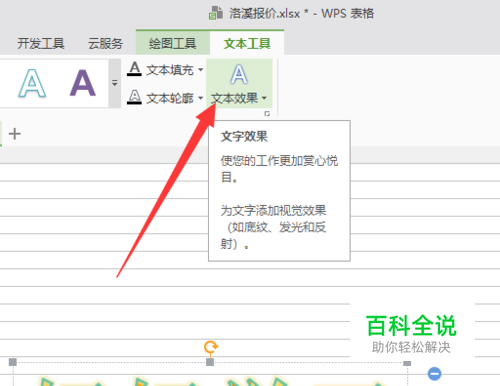Viewport: 500px width, 386px height.
Task: Click the 文本效果 large A icon
Action: [239, 74]
